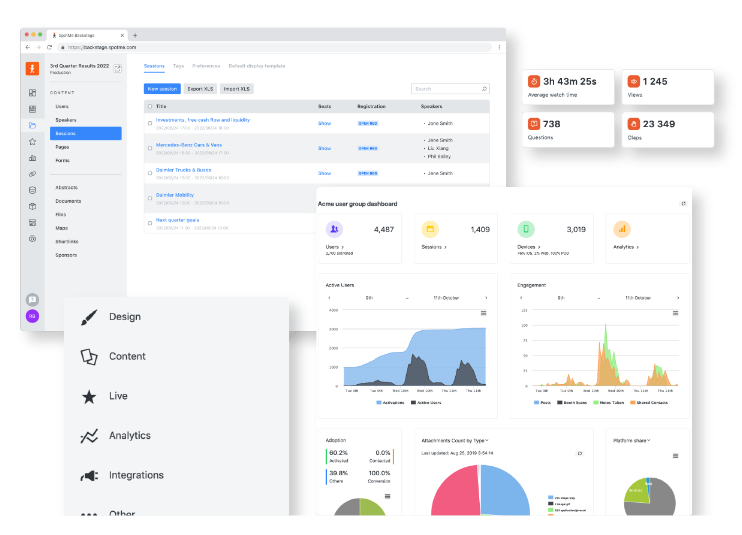This screenshot has width=742, height=535.
Task: Select Analytics in the feature list
Action: tap(130, 436)
